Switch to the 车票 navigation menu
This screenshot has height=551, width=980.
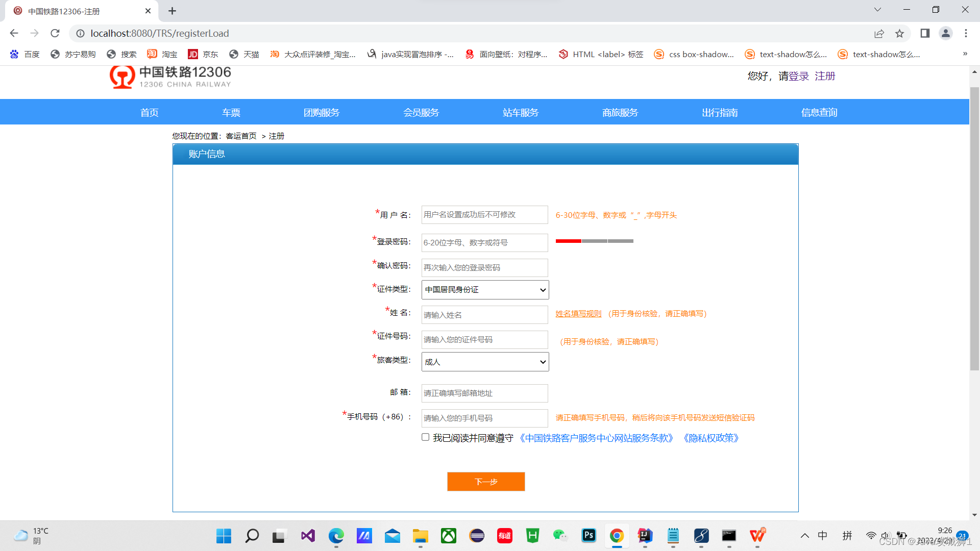click(x=231, y=112)
